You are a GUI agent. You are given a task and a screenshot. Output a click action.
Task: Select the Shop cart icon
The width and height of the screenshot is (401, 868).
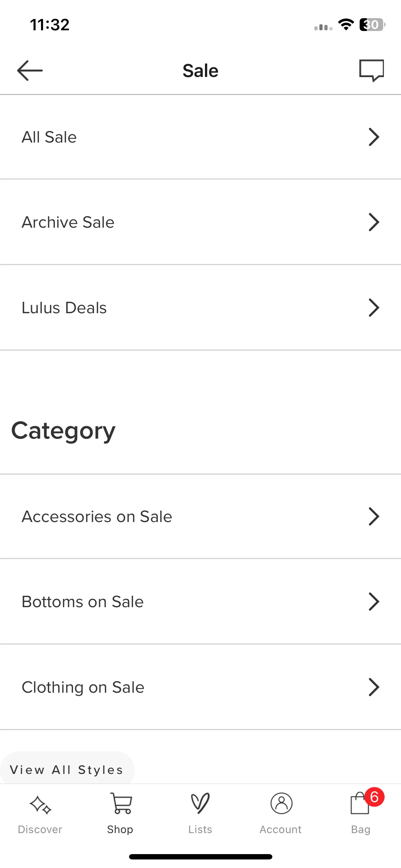[120, 804]
